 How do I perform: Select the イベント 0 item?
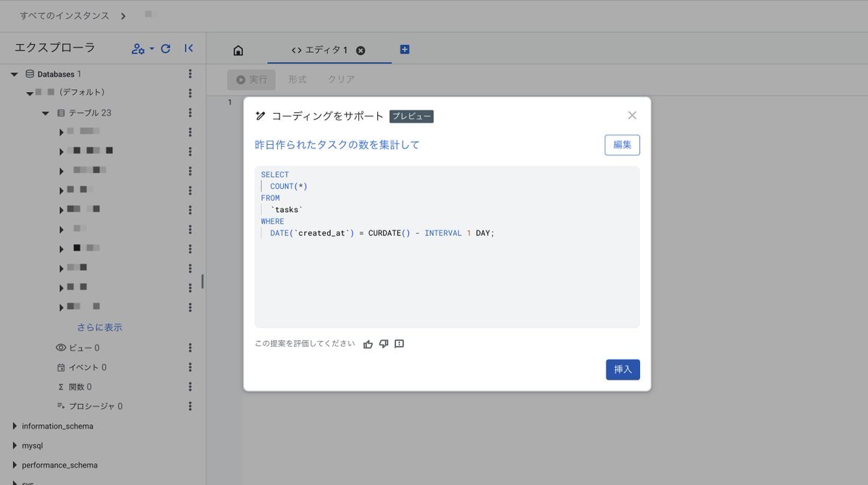click(88, 367)
